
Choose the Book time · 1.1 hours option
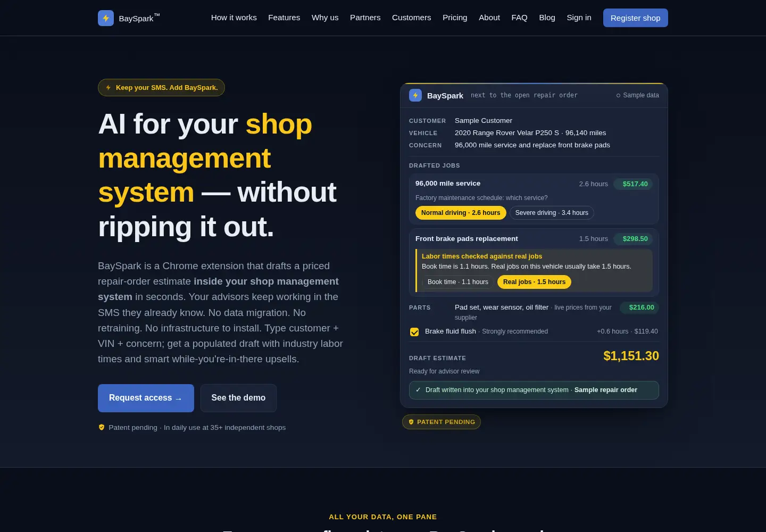click(458, 282)
